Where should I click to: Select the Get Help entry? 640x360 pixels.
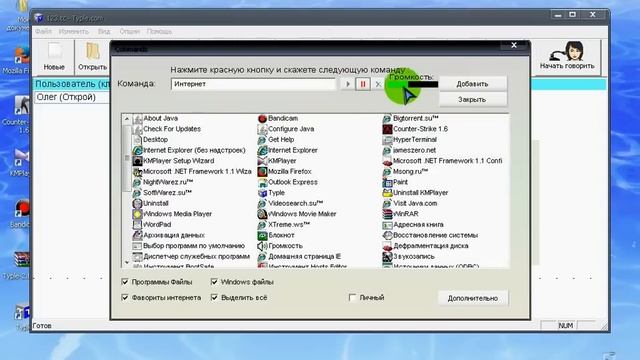[x=276, y=140]
